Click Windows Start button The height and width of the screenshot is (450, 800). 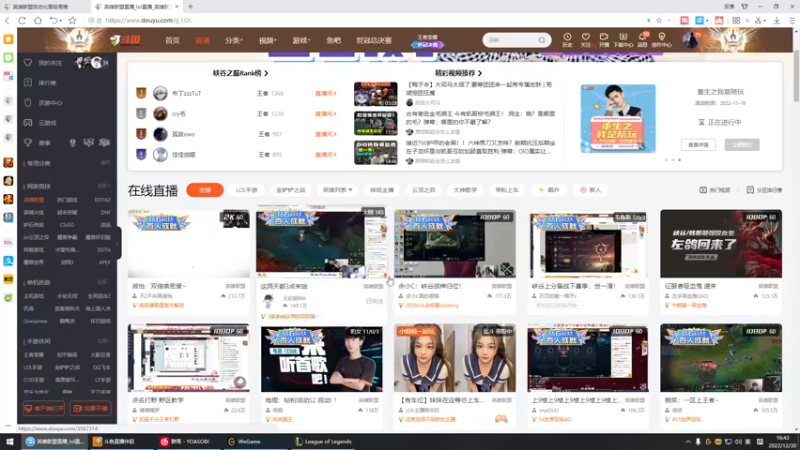click(9, 441)
